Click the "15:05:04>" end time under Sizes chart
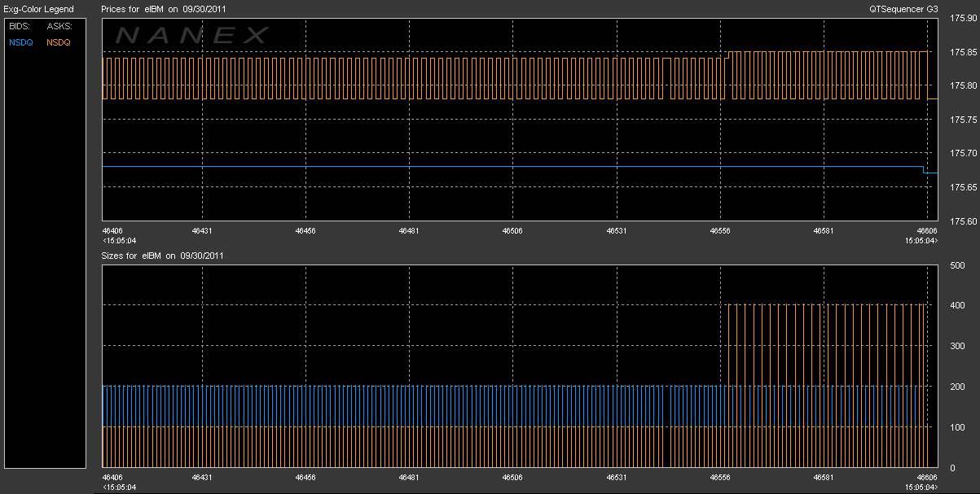 coord(921,487)
